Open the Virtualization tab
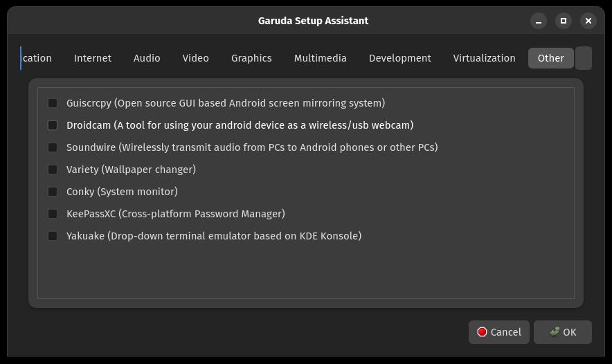The image size is (612, 364). coord(484,58)
